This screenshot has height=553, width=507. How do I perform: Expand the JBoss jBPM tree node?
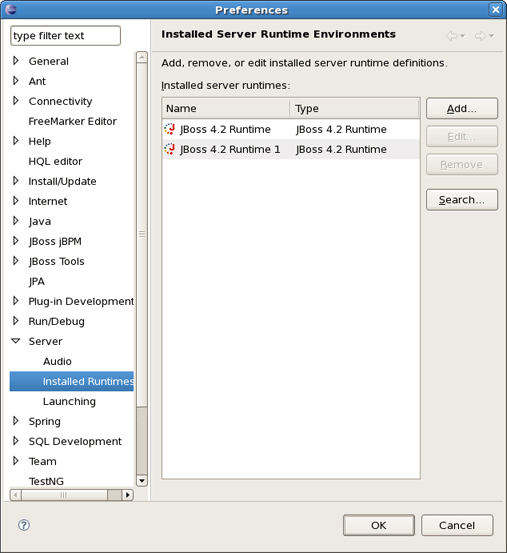(x=16, y=241)
